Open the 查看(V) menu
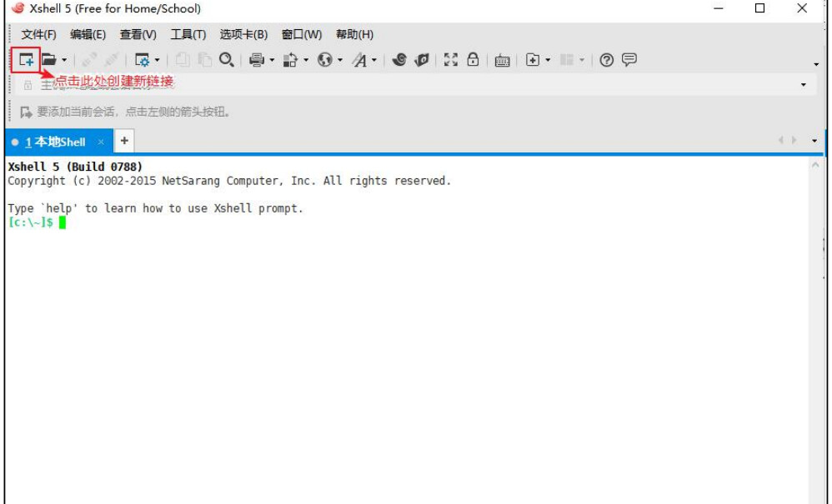Image resolution: width=832 pixels, height=504 pixels. coord(138,34)
